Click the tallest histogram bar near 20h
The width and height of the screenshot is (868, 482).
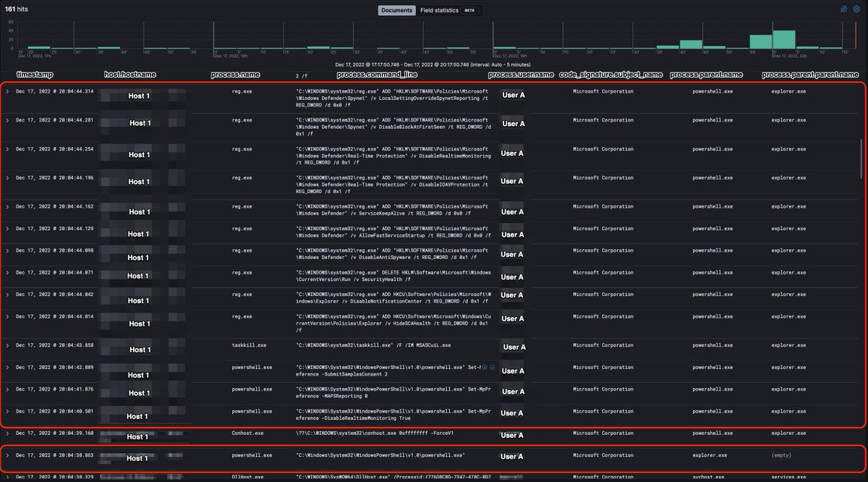tap(784, 40)
